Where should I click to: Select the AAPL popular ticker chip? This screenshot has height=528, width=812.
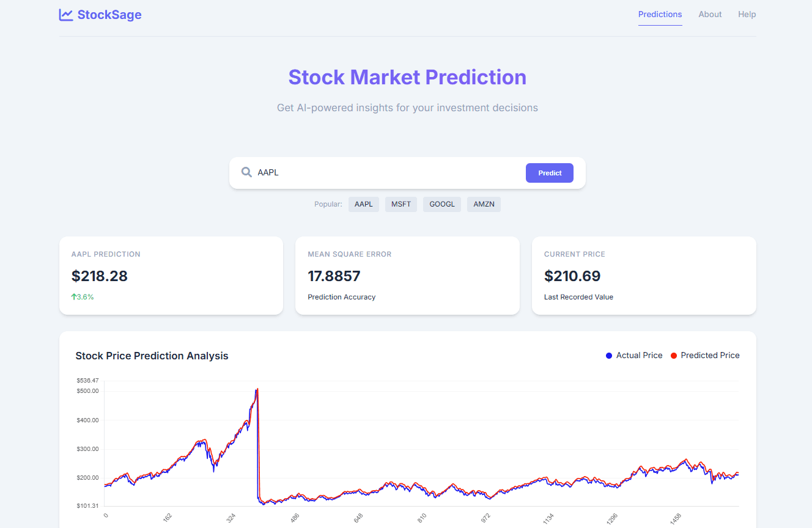point(364,204)
